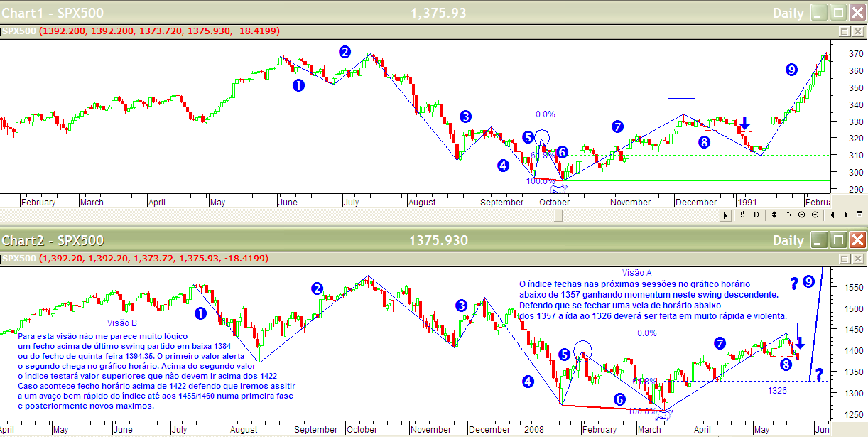Click the 'Chart2 - SPX500' window title
Screen dimensions: 868x437
coord(53,240)
